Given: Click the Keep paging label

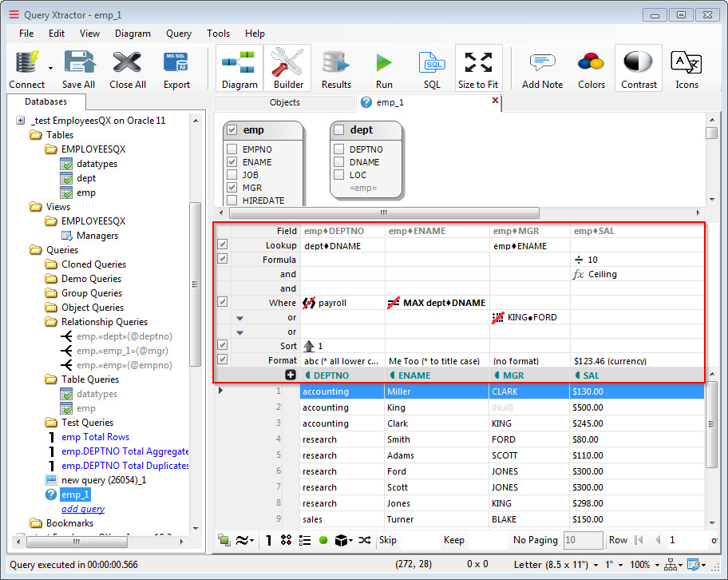Looking at the screenshot, I should click(x=454, y=540).
